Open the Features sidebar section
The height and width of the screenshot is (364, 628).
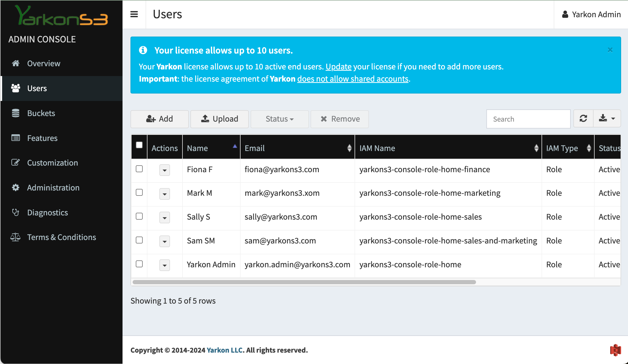click(x=42, y=138)
